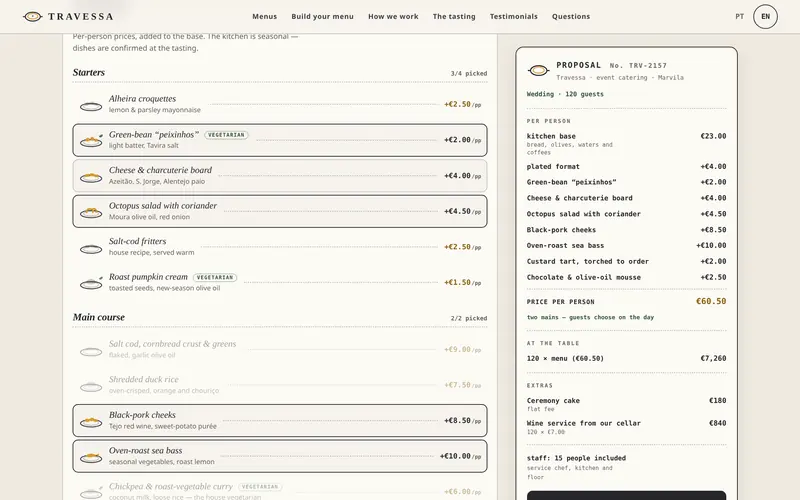This screenshot has height=500, width=800.
Task: Click the Black-pork cheeks plate icon
Action: (91, 421)
